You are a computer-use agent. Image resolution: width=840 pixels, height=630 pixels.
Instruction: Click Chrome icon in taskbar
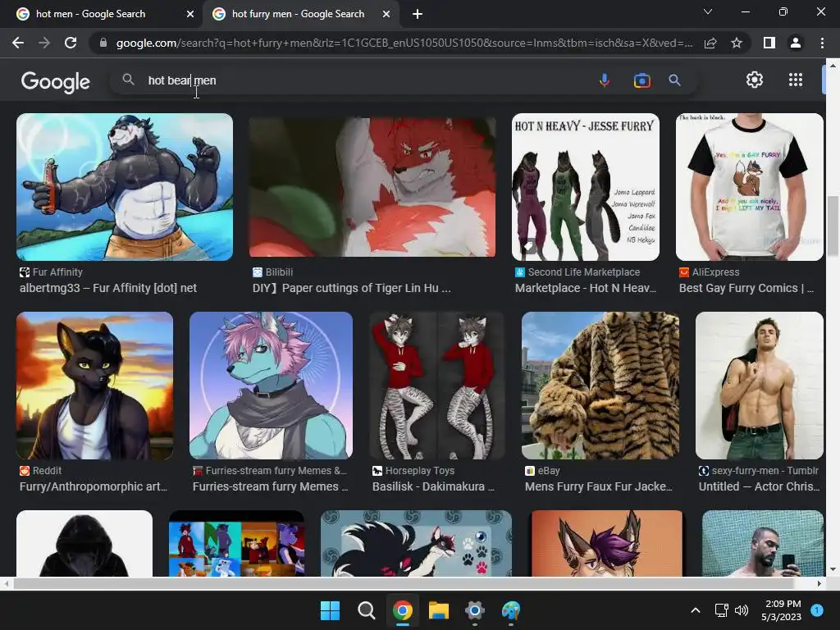pyautogui.click(x=402, y=610)
